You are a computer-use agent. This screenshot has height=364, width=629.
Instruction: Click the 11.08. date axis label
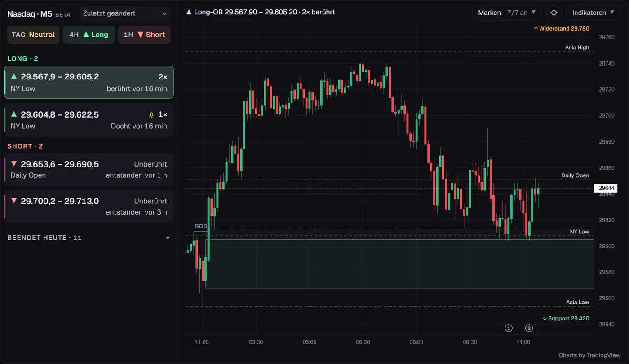[x=203, y=342]
